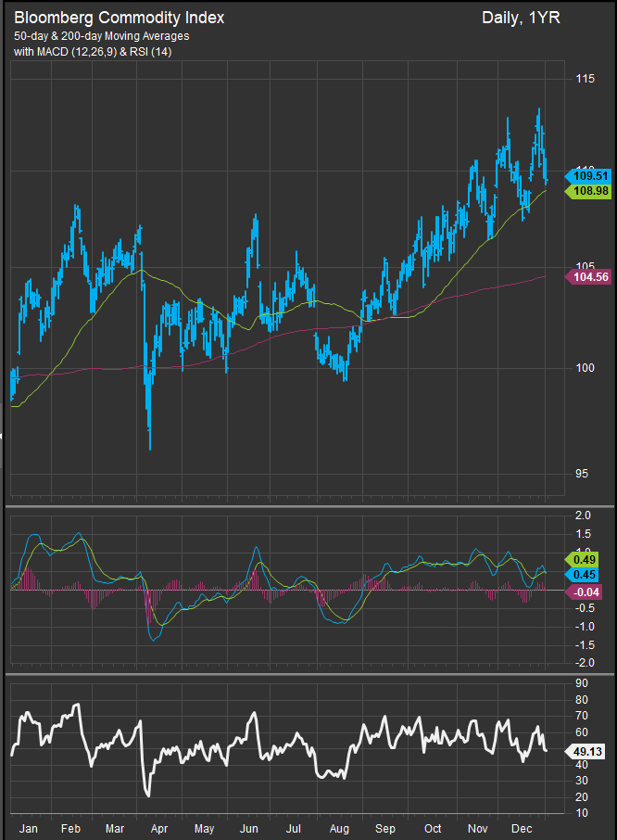Click the white 49.13 RSI value tag
The width and height of the screenshot is (617, 840).
coord(588,753)
